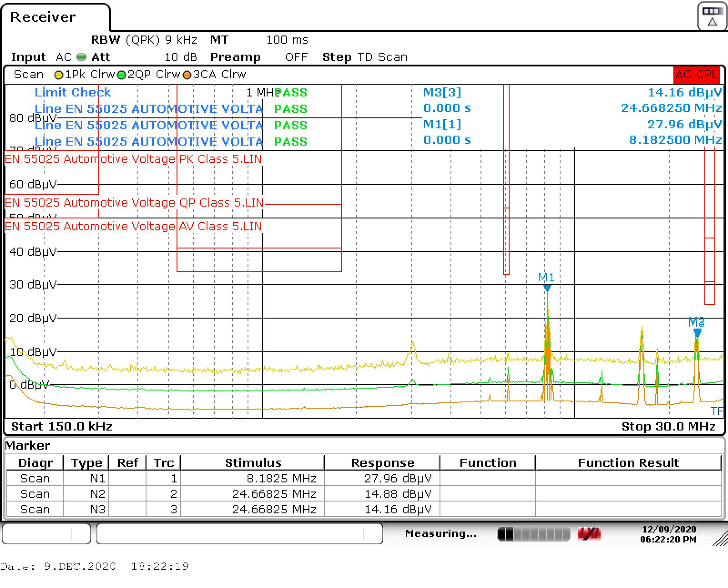Select marker row N2 in the table
The image size is (728, 588).
pyautogui.click(x=364, y=494)
